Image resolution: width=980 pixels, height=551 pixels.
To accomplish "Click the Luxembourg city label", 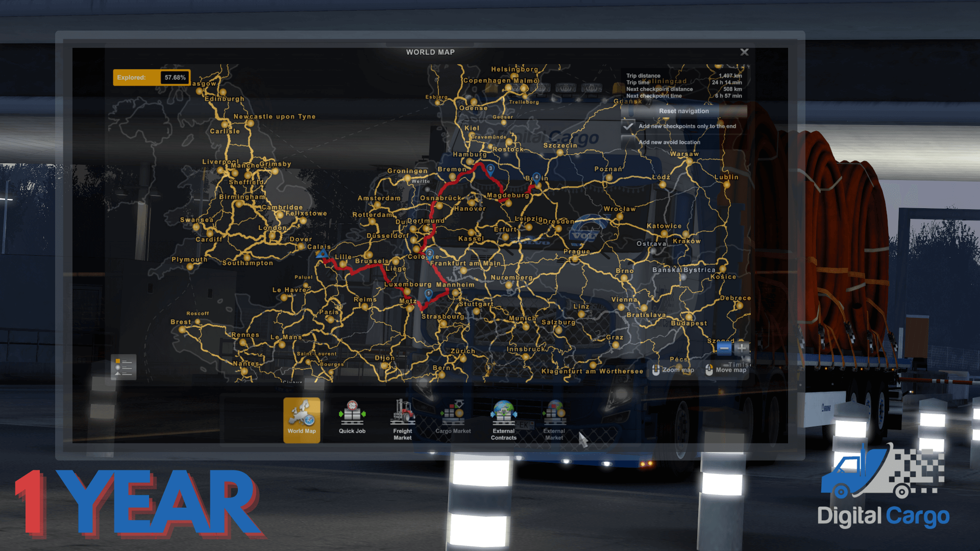I will 408,285.
